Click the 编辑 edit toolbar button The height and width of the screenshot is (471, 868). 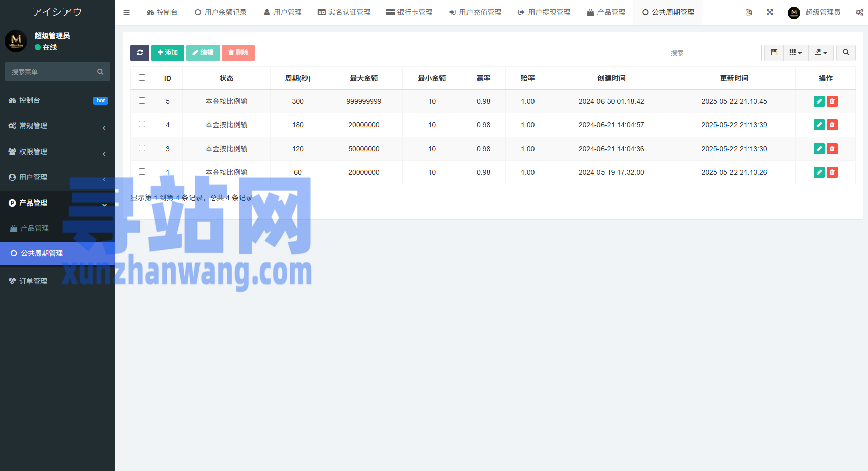click(203, 53)
